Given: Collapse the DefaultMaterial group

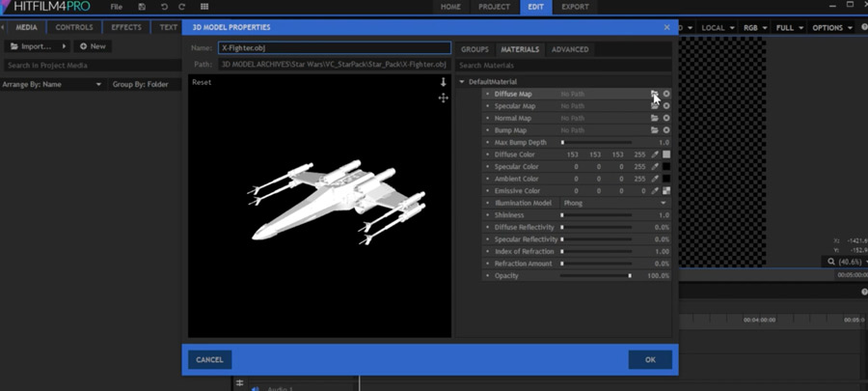Looking at the screenshot, I should click(x=462, y=82).
